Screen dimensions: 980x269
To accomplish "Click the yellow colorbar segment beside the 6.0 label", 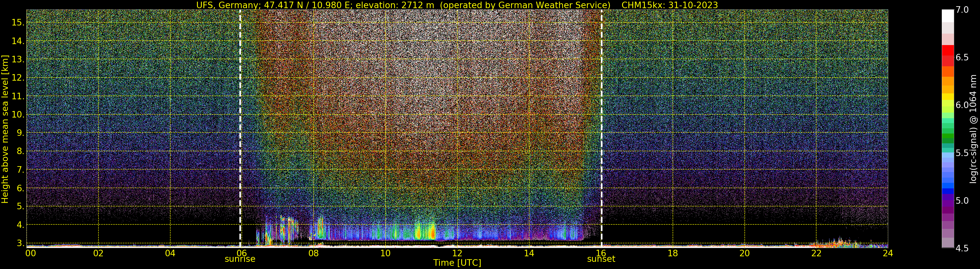I will (x=948, y=97).
